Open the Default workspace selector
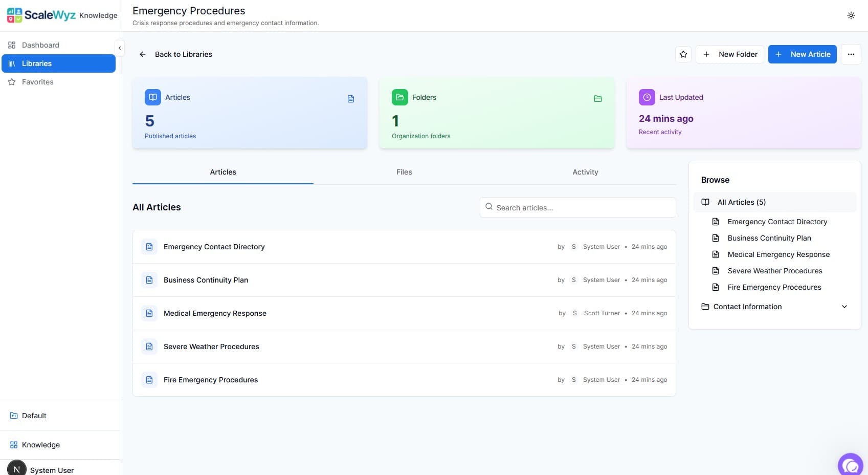 [34, 416]
